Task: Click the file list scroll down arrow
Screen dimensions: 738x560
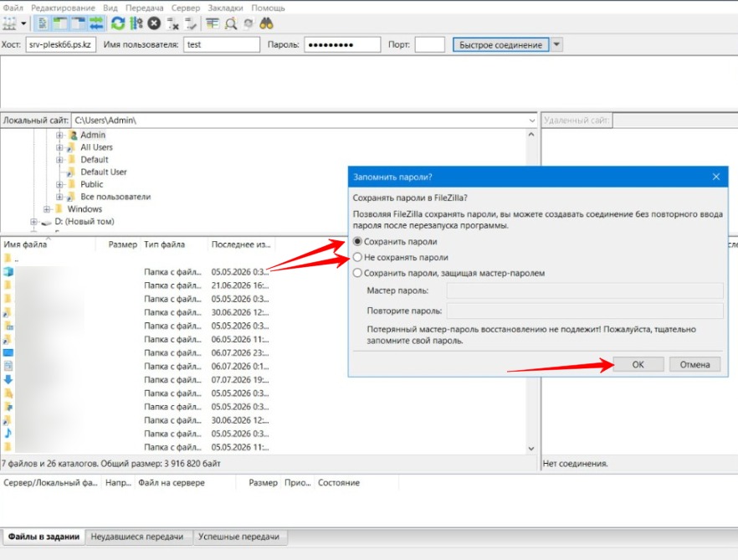Action: click(x=531, y=449)
